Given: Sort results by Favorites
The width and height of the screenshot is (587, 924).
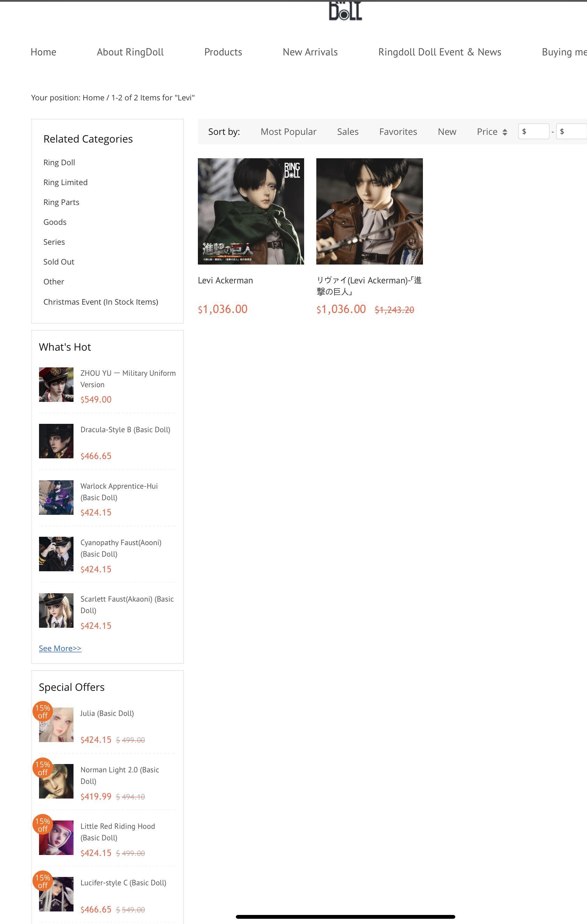Looking at the screenshot, I should tap(398, 132).
